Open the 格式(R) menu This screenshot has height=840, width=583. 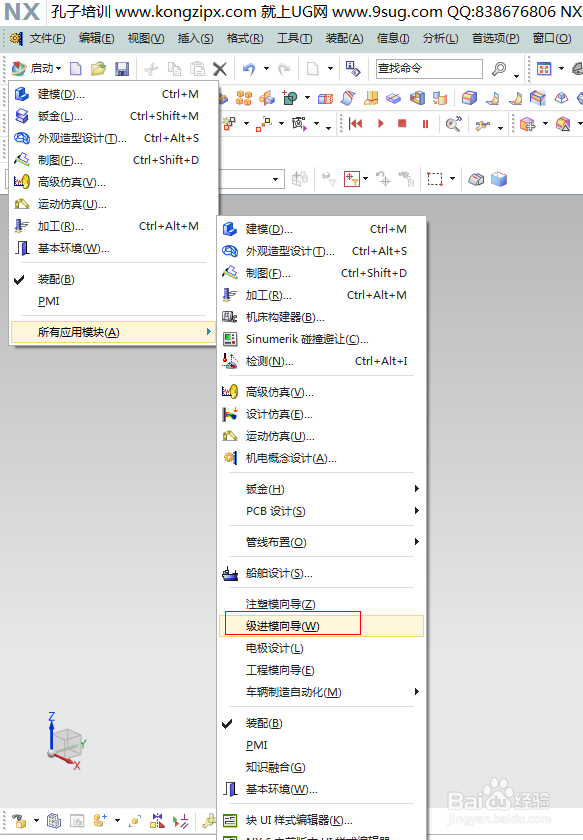point(245,38)
